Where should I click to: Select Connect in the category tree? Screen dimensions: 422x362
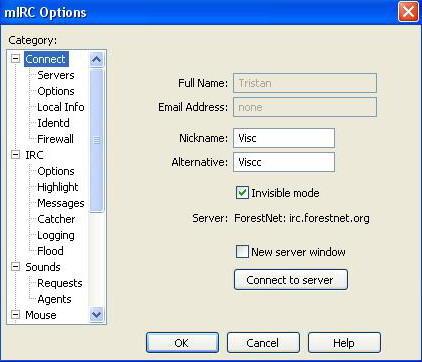click(46, 59)
